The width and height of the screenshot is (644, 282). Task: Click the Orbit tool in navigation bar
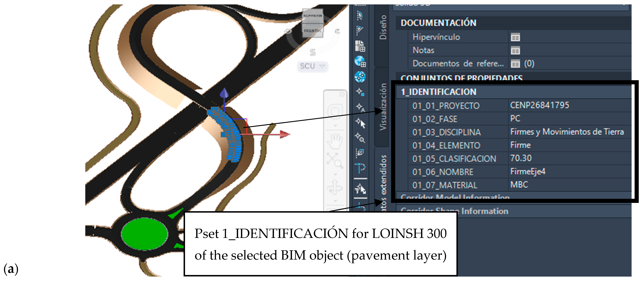(335, 187)
